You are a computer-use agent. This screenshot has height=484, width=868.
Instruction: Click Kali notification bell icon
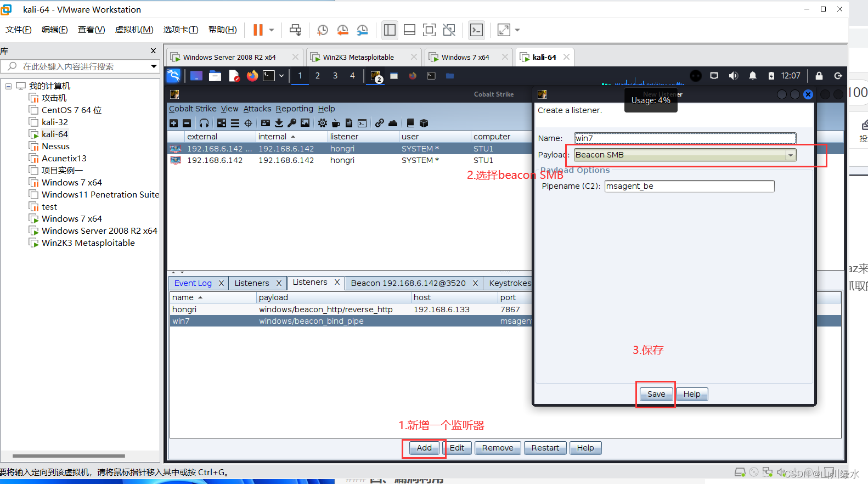753,76
